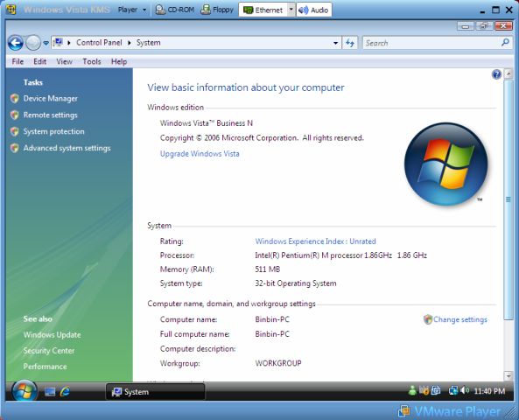
Task: Click the security alert tray icon
Action: (x=424, y=391)
